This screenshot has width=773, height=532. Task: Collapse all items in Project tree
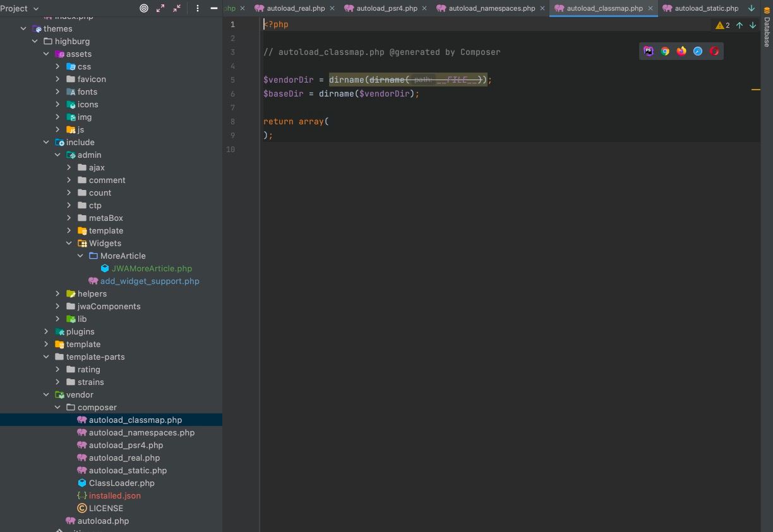pyautogui.click(x=177, y=8)
